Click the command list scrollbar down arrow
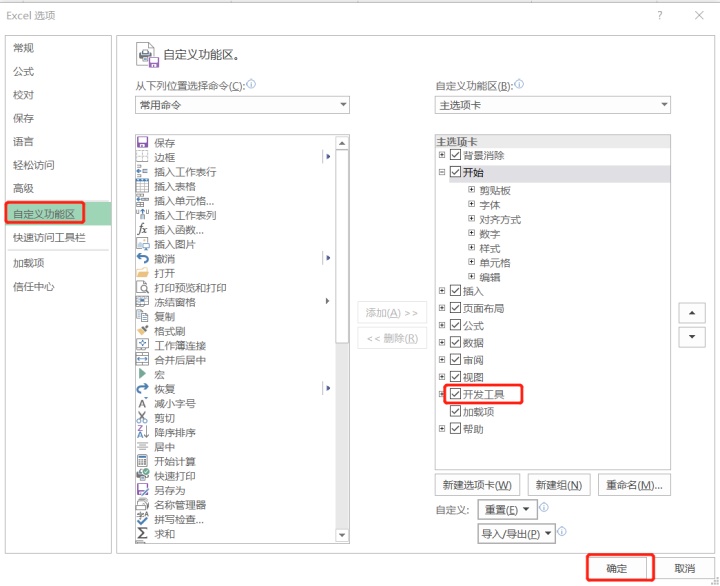 pos(342,535)
